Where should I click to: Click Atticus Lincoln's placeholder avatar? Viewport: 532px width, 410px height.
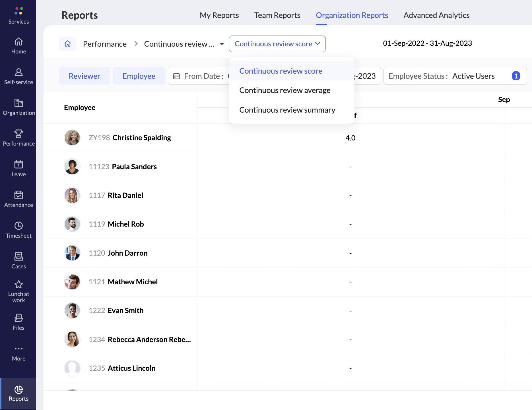(x=72, y=368)
